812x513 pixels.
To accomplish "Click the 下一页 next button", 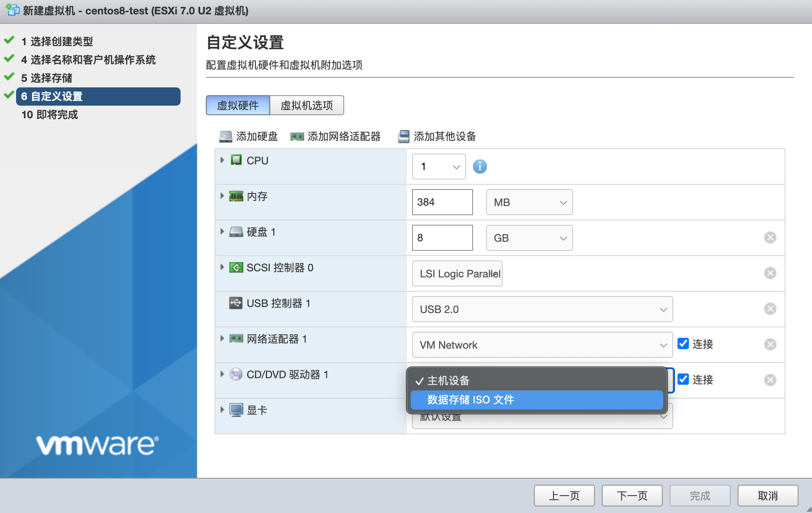I will coord(632,496).
